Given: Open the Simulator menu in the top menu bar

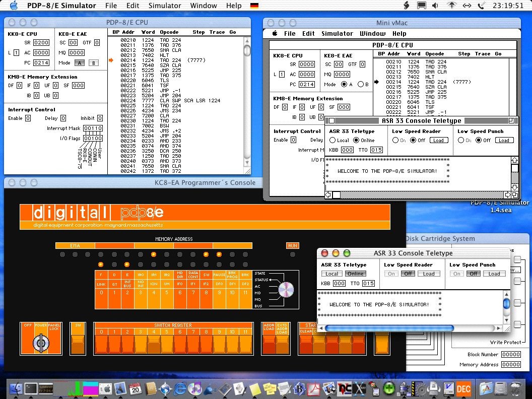Looking at the screenshot, I should coord(165,6).
